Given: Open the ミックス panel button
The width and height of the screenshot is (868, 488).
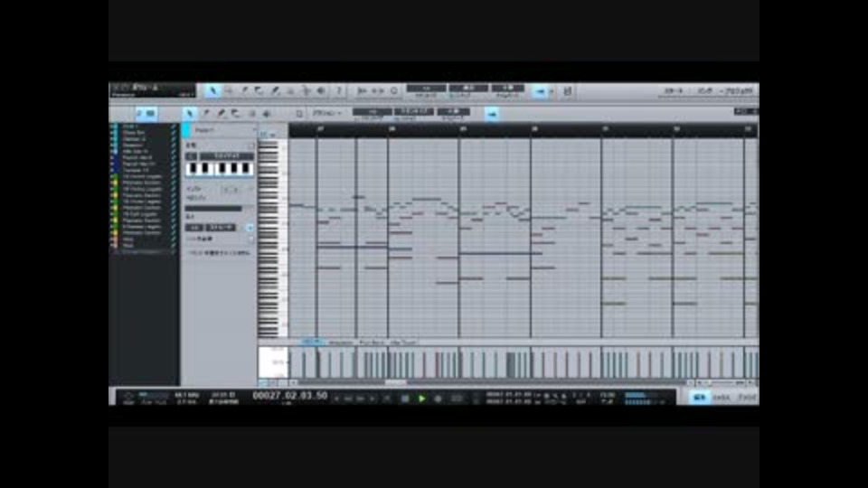Looking at the screenshot, I should click(722, 398).
